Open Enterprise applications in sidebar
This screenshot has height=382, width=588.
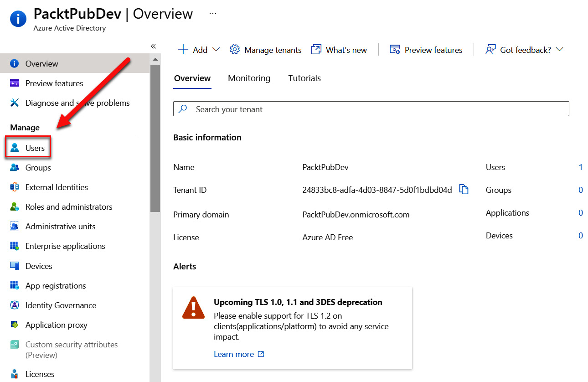65,246
